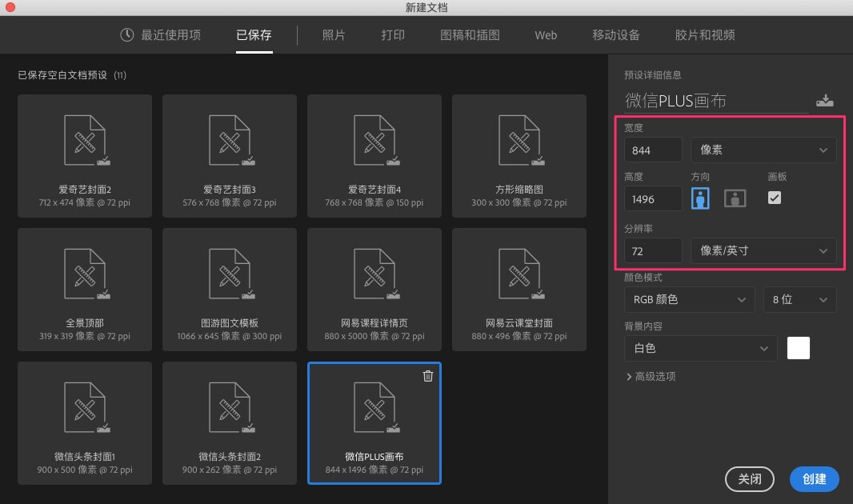Switch to the 移动设备 tab

(616, 34)
